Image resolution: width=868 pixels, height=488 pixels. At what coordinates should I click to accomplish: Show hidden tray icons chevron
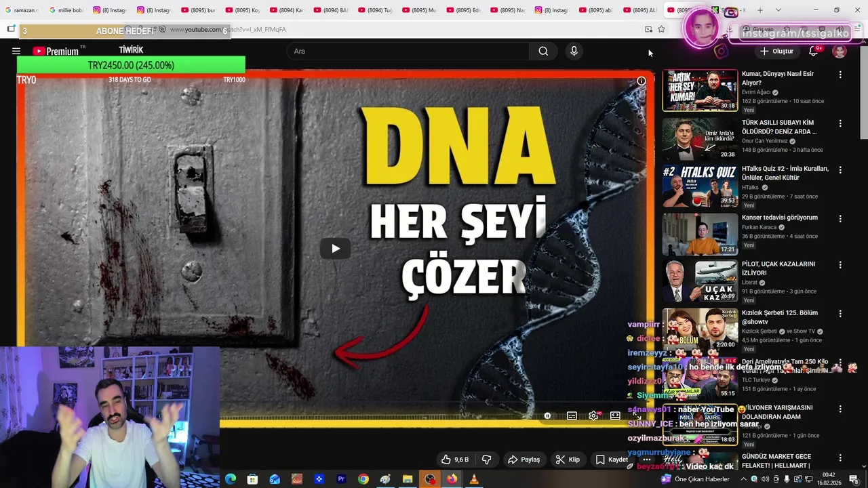(743, 479)
